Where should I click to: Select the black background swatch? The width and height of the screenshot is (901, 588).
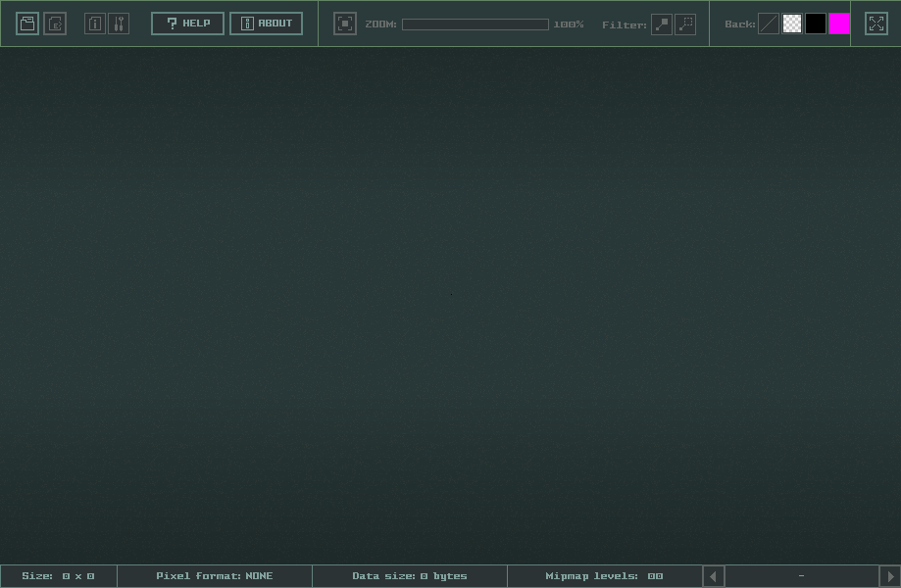pyautogui.click(x=816, y=24)
